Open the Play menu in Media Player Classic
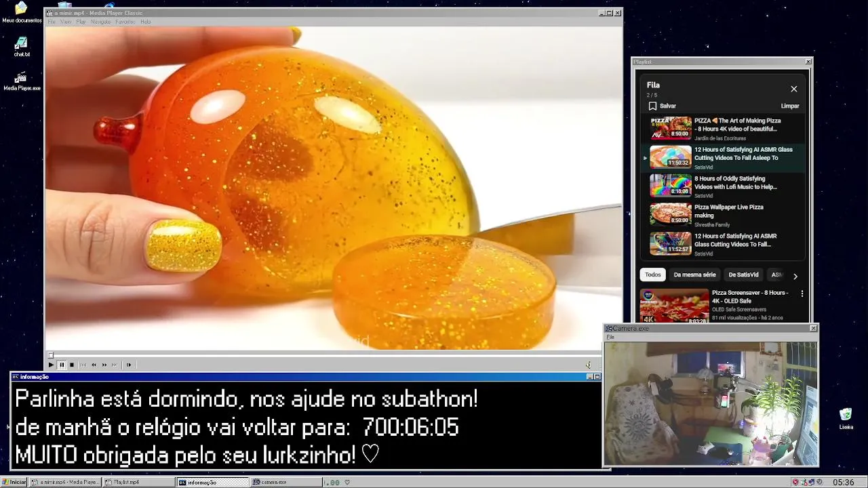868x488 pixels. pyautogui.click(x=81, y=22)
